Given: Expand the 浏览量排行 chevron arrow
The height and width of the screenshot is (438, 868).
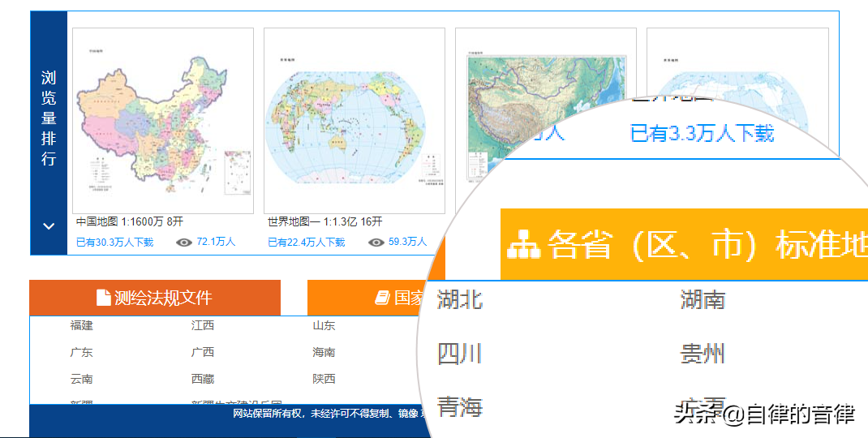Looking at the screenshot, I should coord(49,226).
